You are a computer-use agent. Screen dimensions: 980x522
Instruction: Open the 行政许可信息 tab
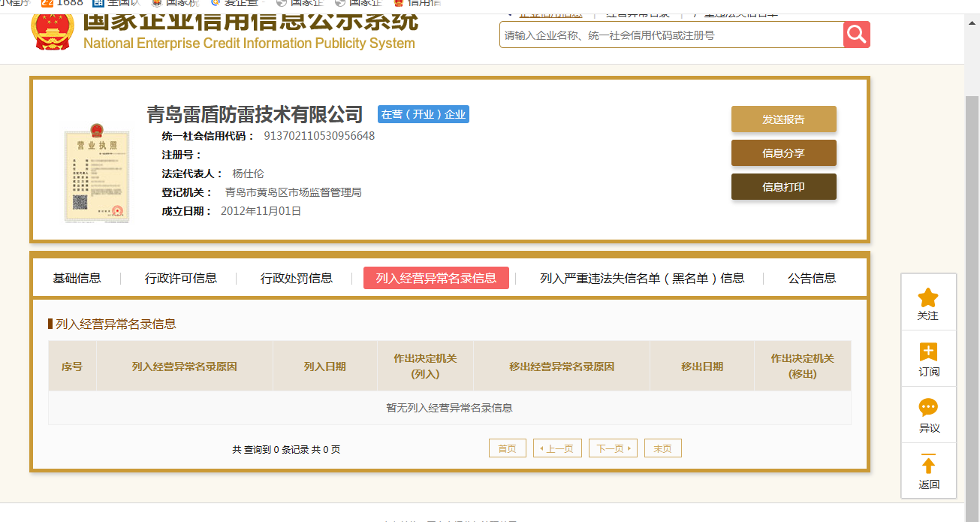(x=181, y=279)
